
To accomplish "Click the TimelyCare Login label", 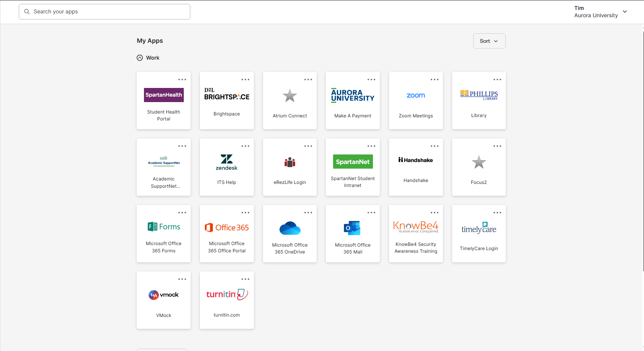I will [x=479, y=249].
